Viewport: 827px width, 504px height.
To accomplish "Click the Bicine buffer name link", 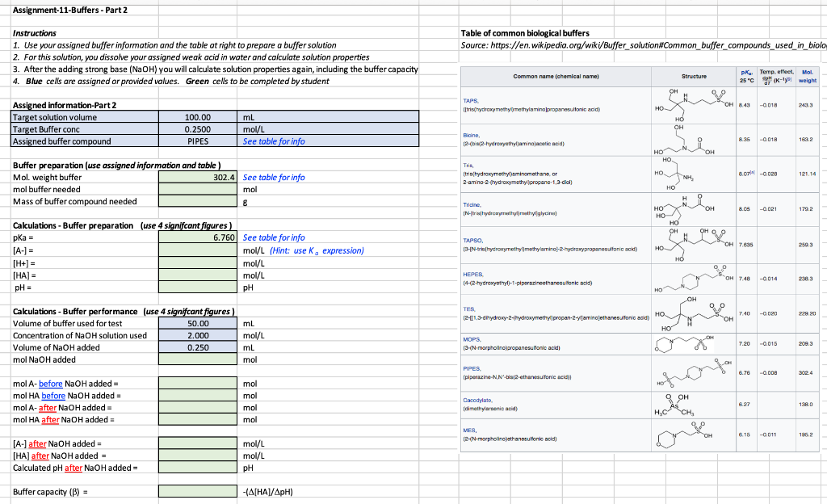I will pos(472,136).
